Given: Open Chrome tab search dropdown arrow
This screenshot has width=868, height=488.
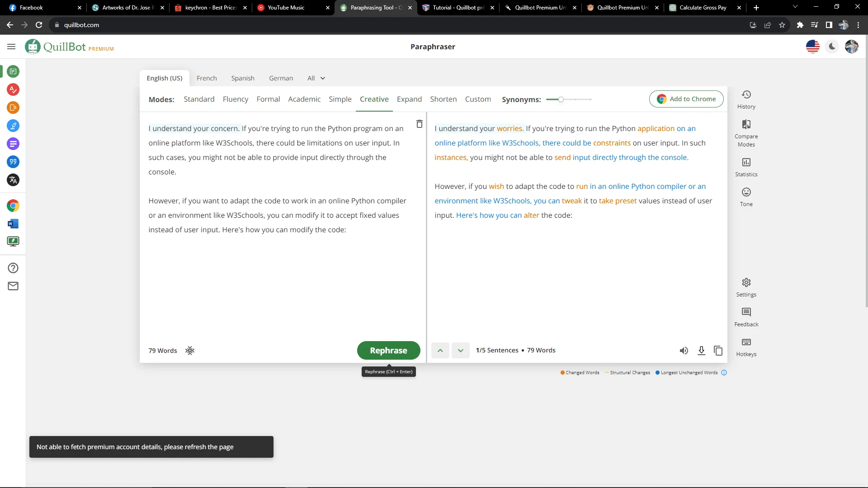Looking at the screenshot, I should point(795,7).
